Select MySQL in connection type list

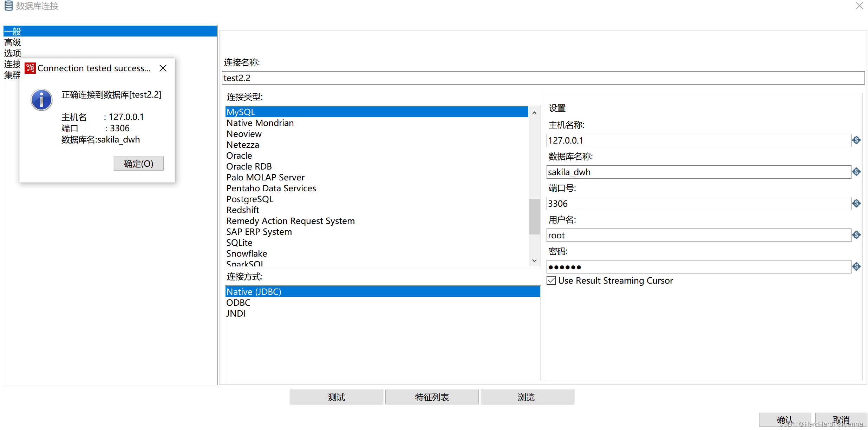[x=377, y=112]
